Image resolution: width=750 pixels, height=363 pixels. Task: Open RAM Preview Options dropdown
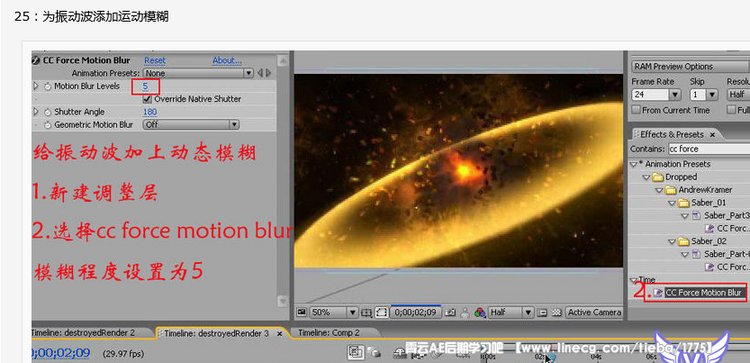[691, 66]
